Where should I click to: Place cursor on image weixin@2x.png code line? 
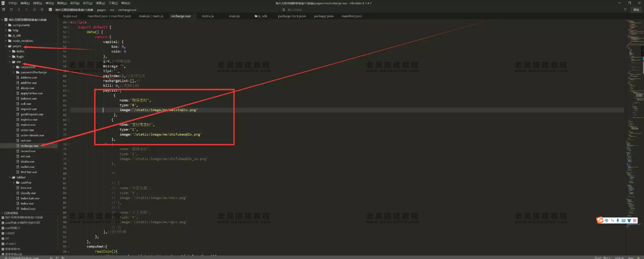pyautogui.click(x=158, y=110)
